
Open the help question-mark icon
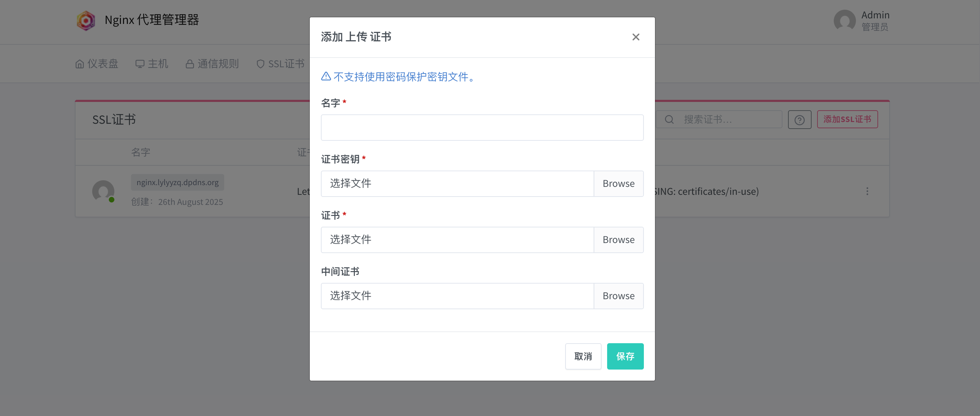799,120
